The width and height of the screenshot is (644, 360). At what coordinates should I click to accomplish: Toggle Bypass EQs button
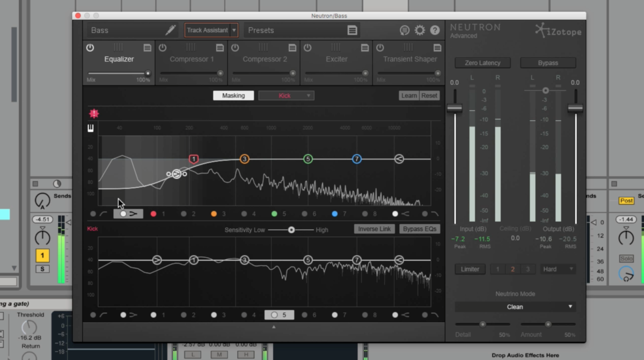click(x=420, y=229)
